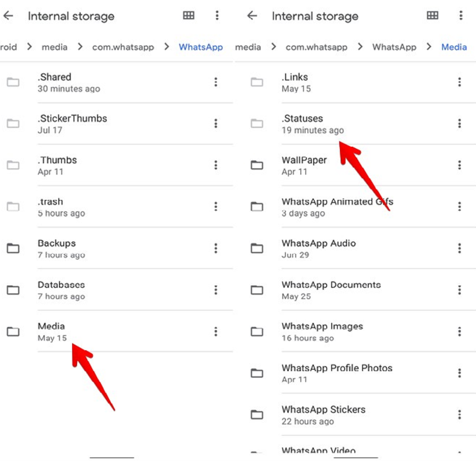Click the .Statuses folder icon
This screenshot has width=476, height=461.
coord(257,124)
